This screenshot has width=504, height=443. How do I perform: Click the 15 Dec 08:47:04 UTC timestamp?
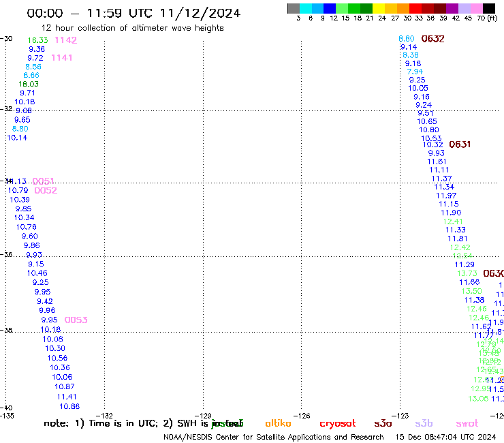pyautogui.click(x=446, y=438)
